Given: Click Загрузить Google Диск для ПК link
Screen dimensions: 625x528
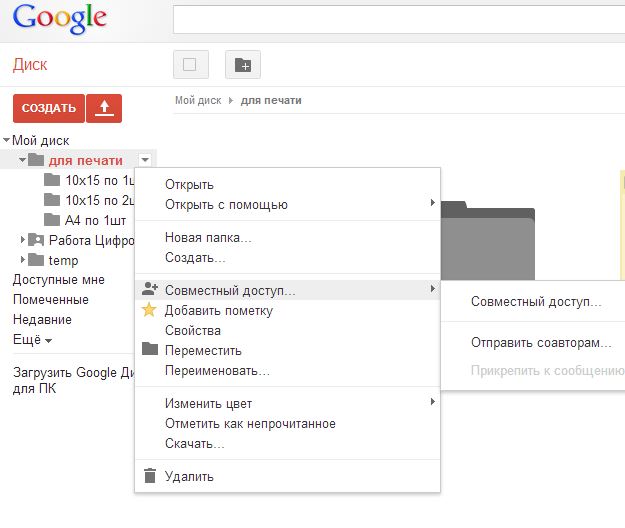Looking at the screenshot, I should (74, 380).
